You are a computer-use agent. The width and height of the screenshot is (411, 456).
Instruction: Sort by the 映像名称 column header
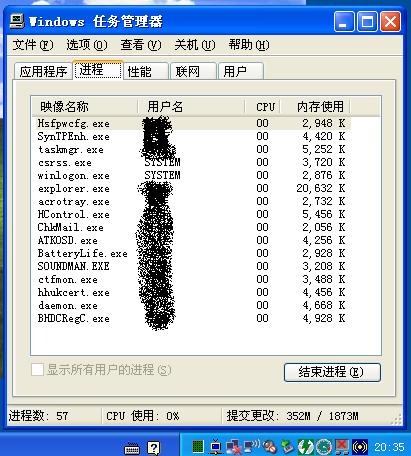(85, 107)
